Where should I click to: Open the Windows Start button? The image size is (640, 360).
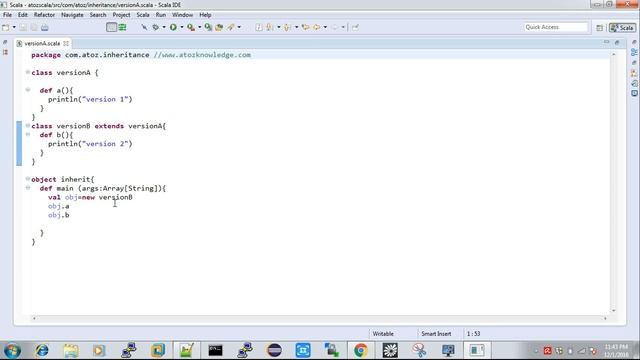[12, 351]
